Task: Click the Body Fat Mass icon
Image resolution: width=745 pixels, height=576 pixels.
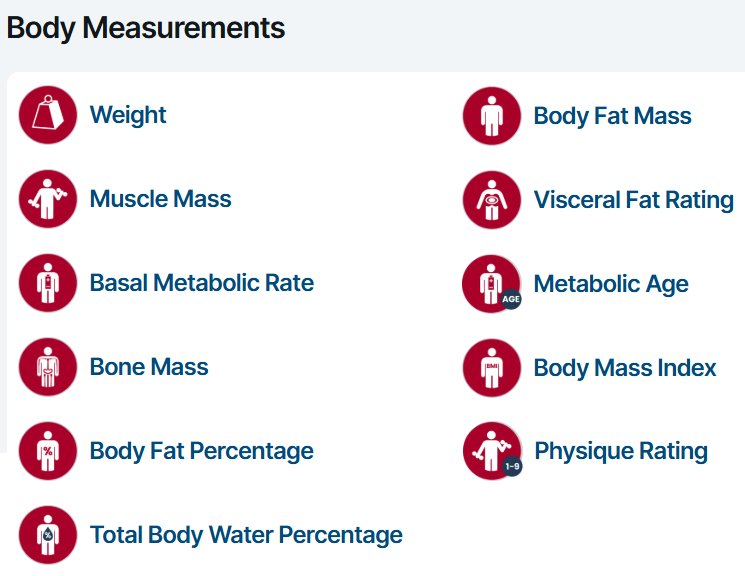Action: [x=491, y=116]
